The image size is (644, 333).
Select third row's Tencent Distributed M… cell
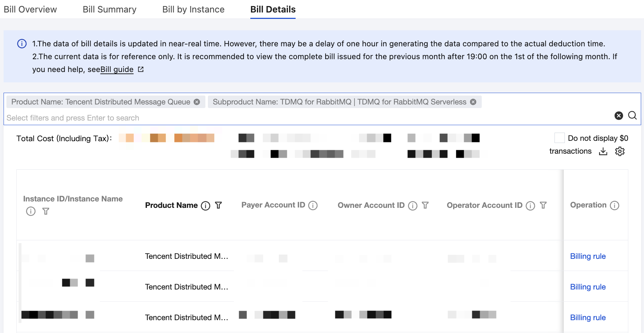pos(186,318)
